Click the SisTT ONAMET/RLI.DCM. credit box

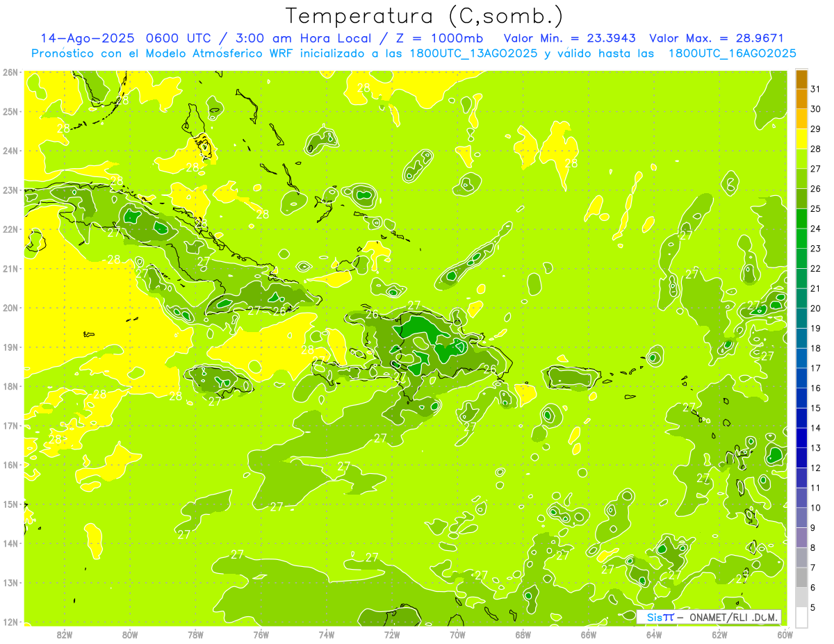pyautogui.click(x=709, y=617)
